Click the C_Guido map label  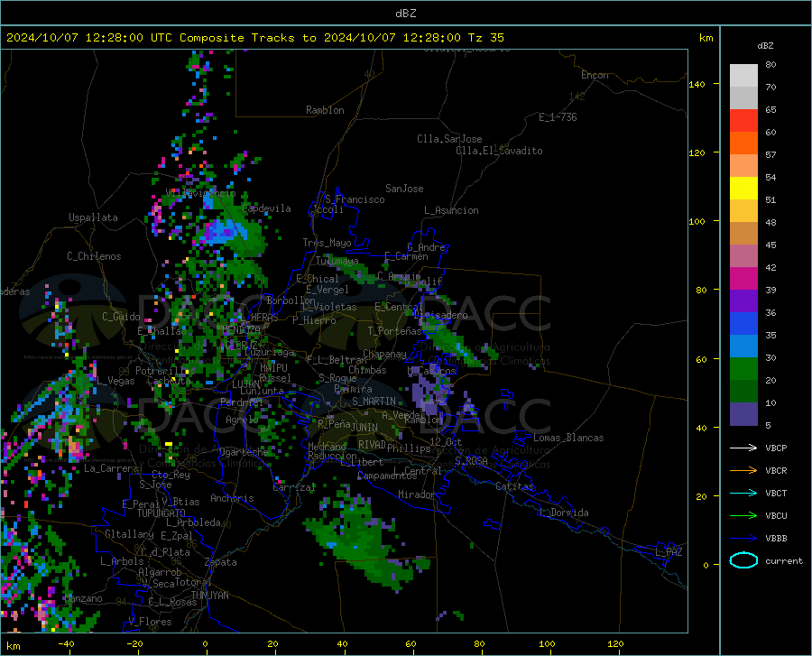point(121,317)
